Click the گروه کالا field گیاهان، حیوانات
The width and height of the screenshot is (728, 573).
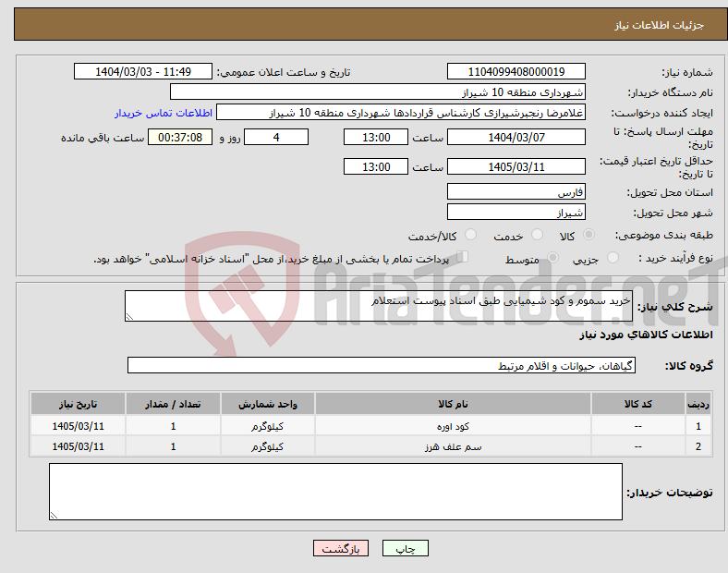(x=382, y=365)
